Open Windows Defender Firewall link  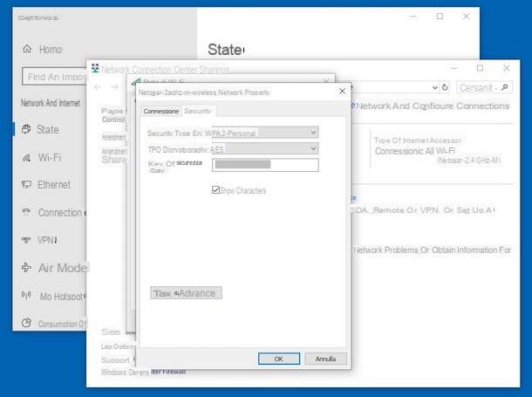[143, 372]
